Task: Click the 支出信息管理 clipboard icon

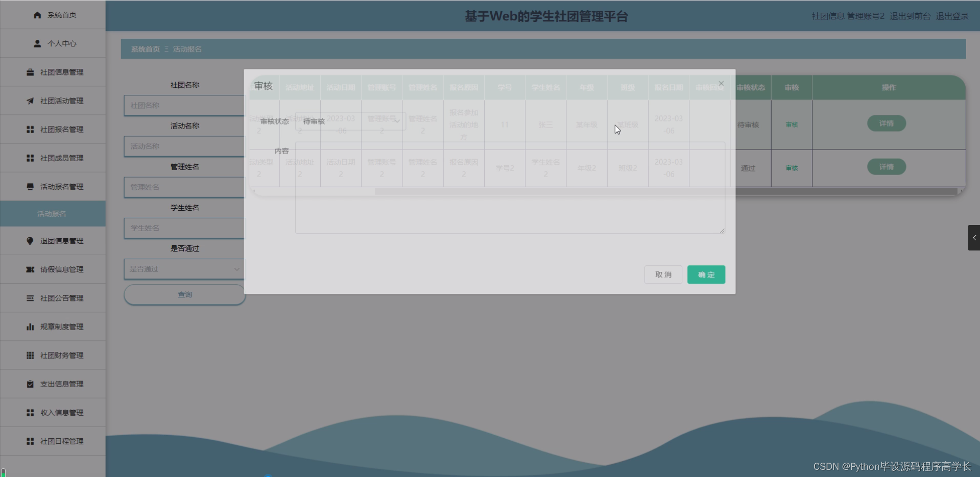Action: click(30, 384)
